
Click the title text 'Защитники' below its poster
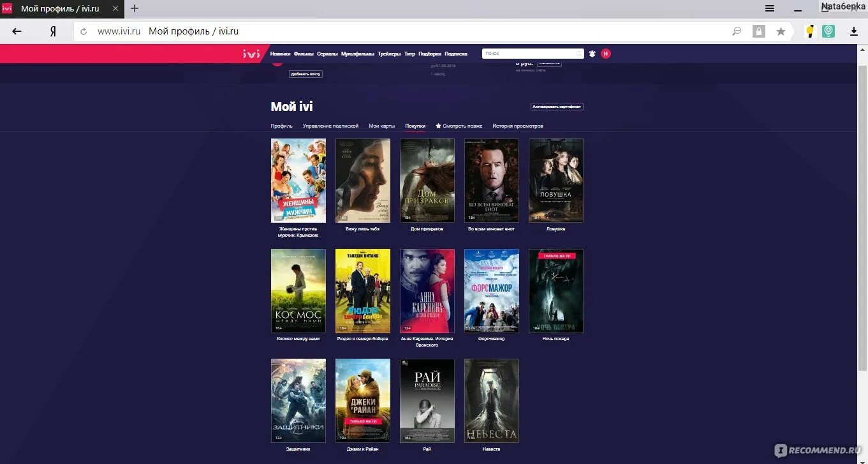click(298, 449)
